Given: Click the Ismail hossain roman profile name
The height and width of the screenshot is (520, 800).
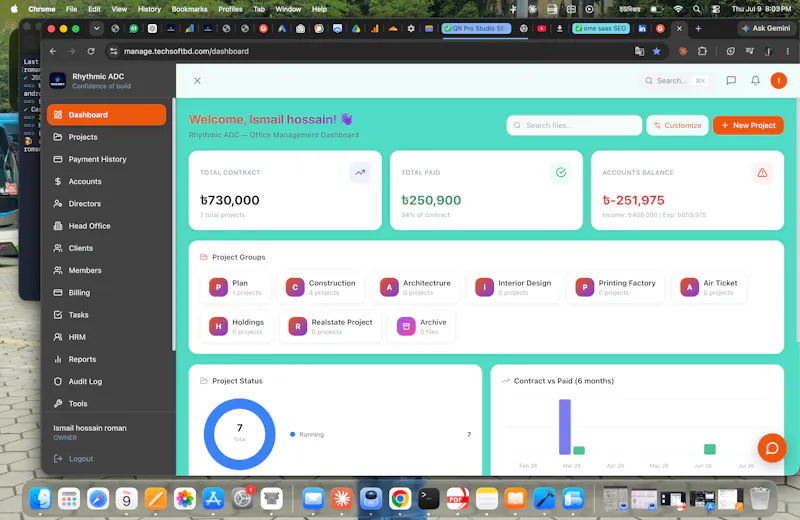Looking at the screenshot, I should click(90, 428).
